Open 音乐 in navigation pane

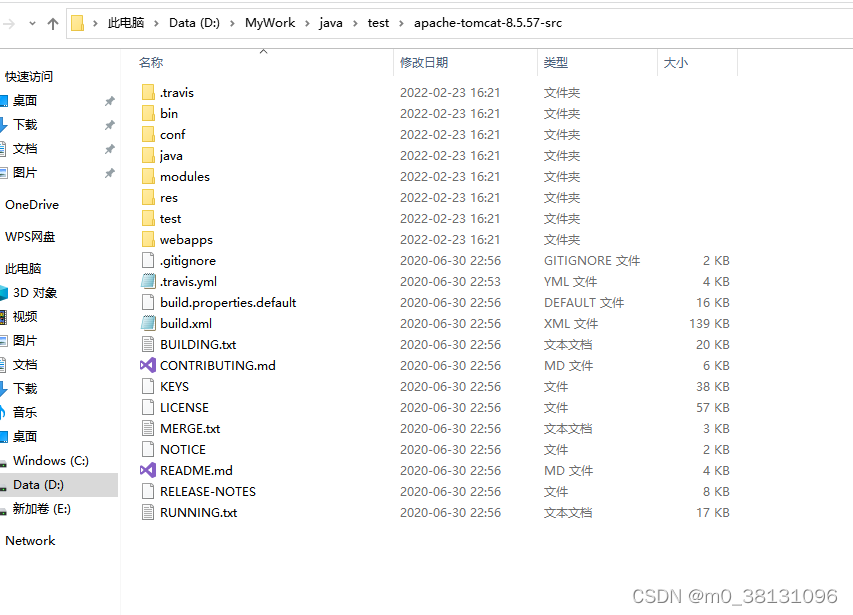click(x=25, y=412)
